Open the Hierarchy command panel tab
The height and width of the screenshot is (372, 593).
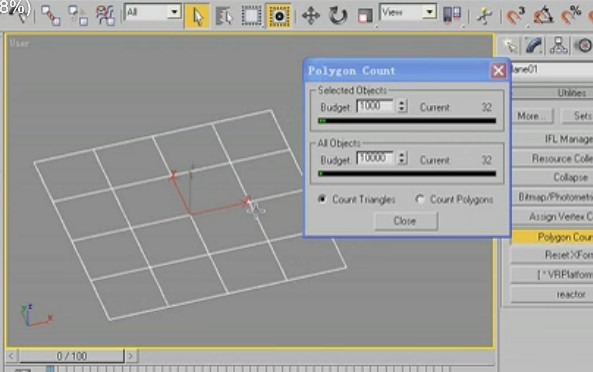558,45
